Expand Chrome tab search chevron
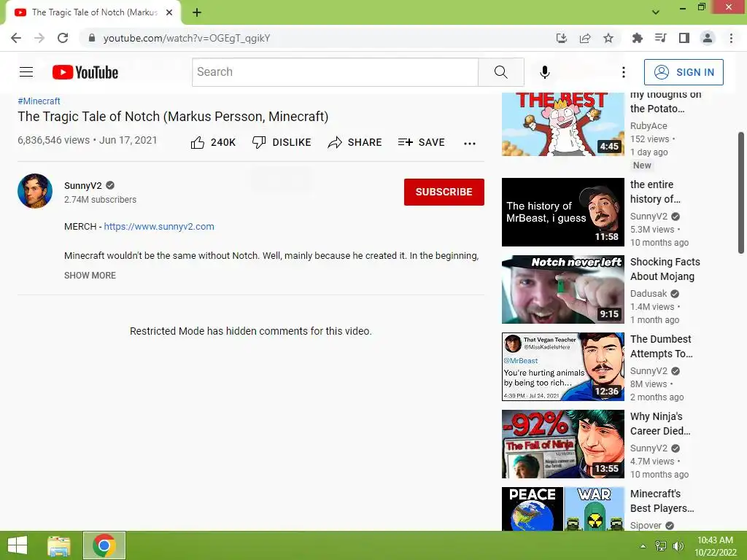The image size is (747, 560). (656, 12)
